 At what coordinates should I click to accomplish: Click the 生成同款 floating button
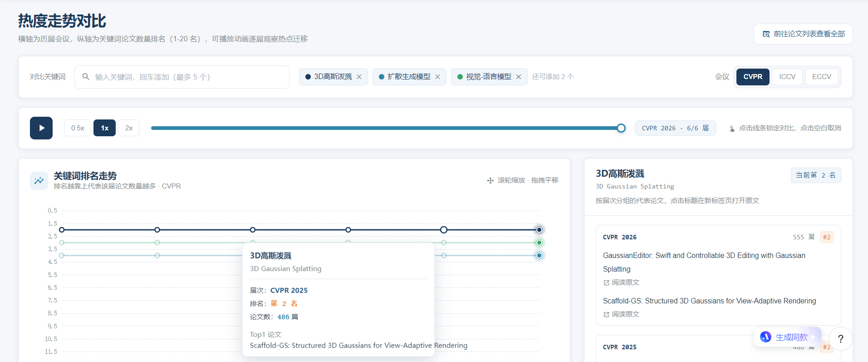(x=787, y=337)
